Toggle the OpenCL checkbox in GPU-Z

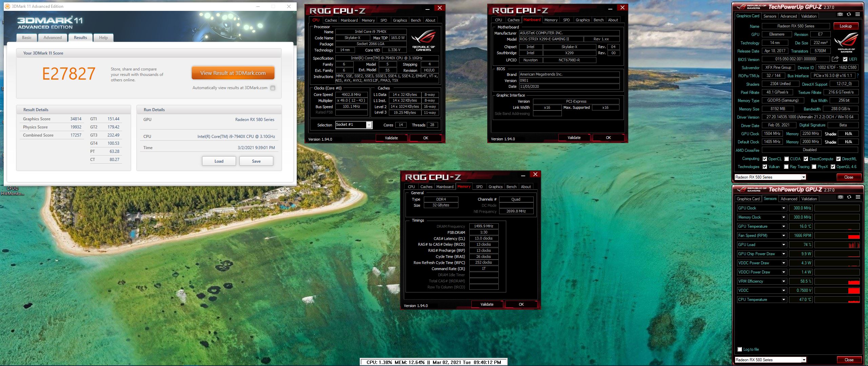765,159
